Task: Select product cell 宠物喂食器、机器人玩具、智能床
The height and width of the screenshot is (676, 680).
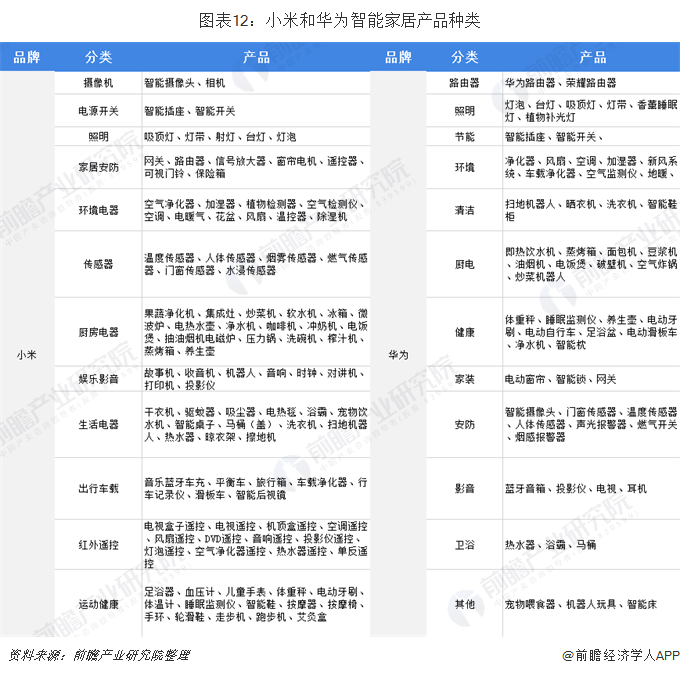Action: tap(591, 604)
